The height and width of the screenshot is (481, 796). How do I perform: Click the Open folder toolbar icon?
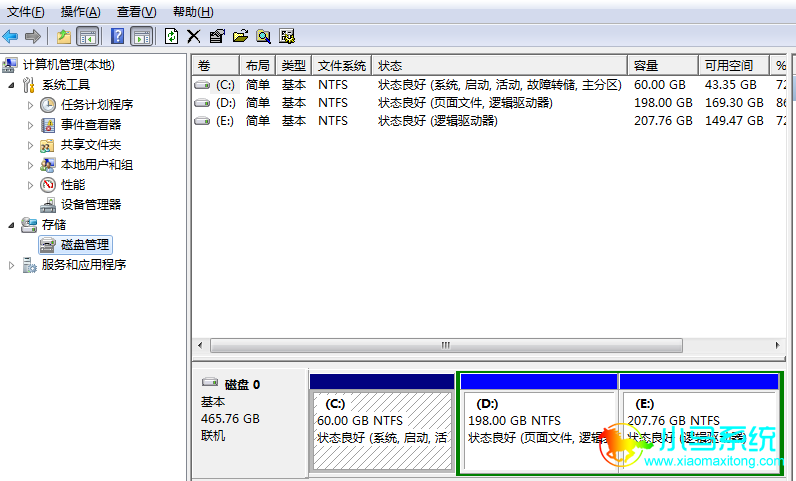click(x=240, y=36)
